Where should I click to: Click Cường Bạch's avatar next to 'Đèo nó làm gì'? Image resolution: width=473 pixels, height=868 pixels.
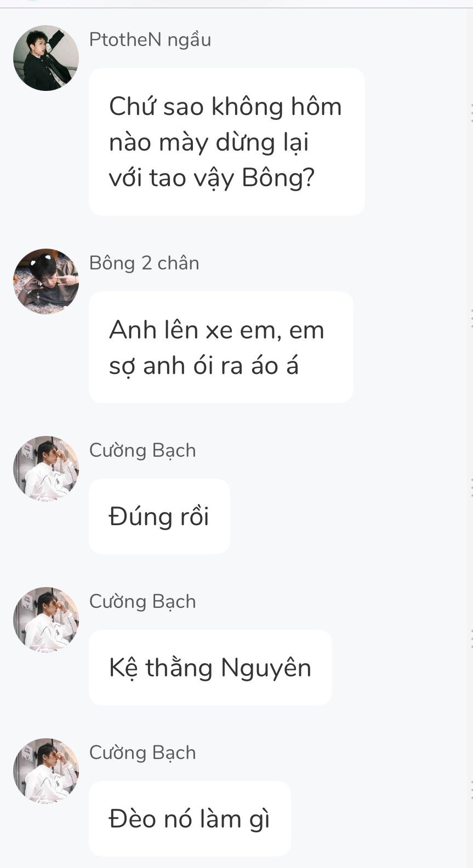point(46,771)
